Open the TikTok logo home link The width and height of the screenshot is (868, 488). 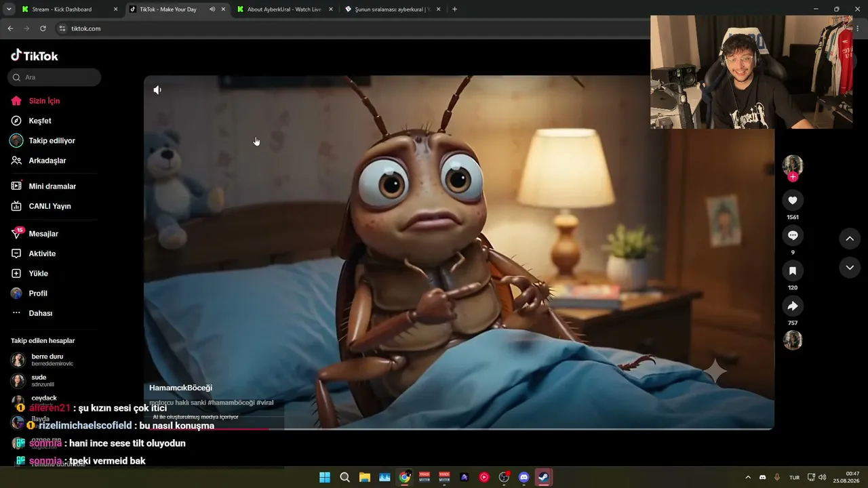(x=35, y=56)
